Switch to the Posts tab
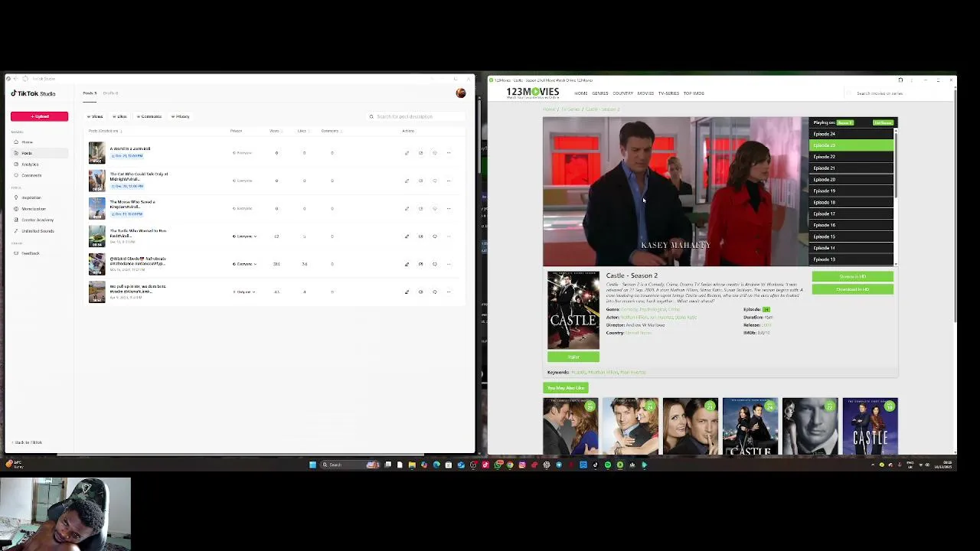The image size is (980, 551). (x=90, y=93)
